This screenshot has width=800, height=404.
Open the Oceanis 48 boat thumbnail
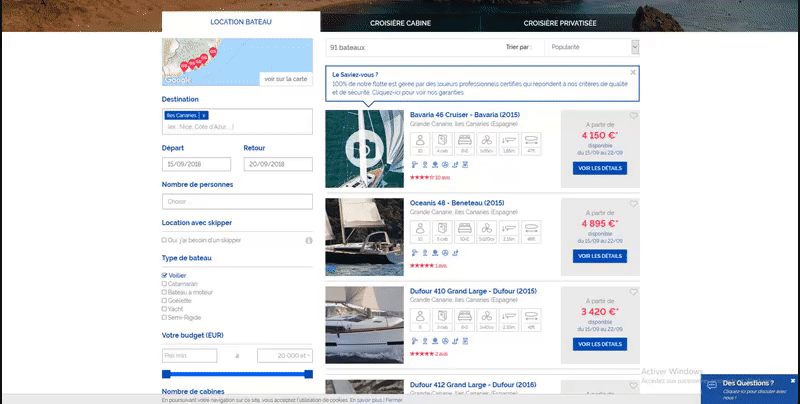364,237
